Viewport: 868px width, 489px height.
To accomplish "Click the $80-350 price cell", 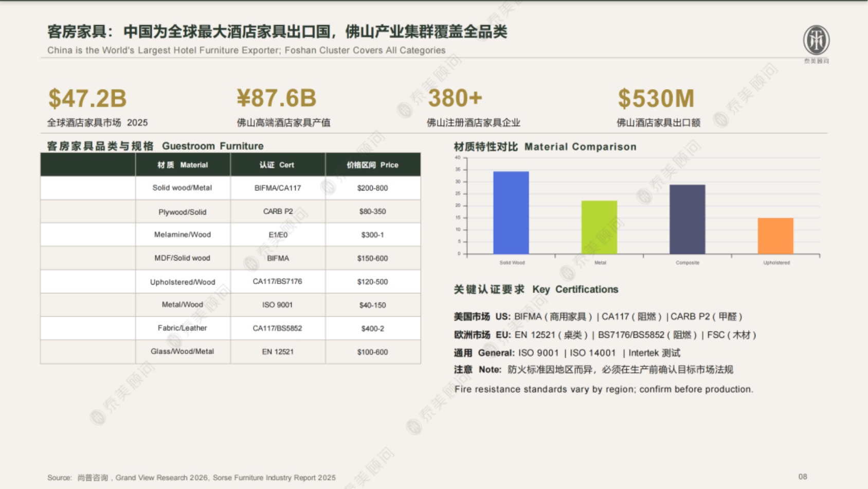I will [x=372, y=212].
